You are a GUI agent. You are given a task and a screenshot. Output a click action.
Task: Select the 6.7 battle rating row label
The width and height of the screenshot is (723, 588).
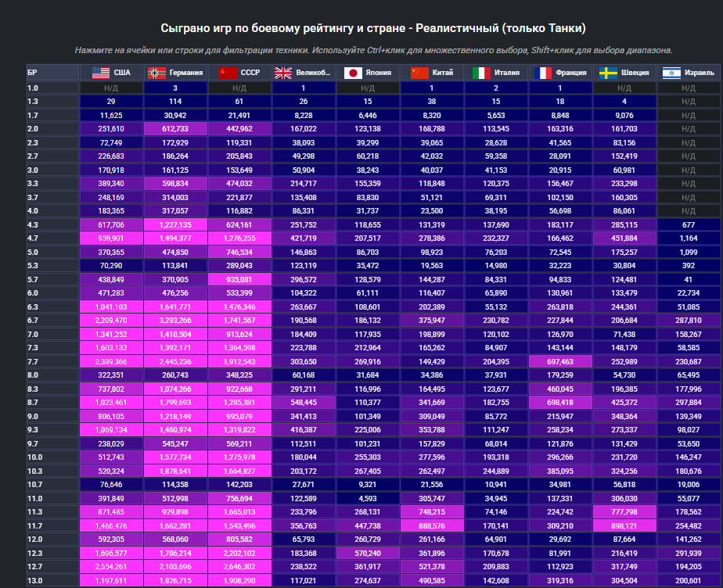click(x=52, y=320)
